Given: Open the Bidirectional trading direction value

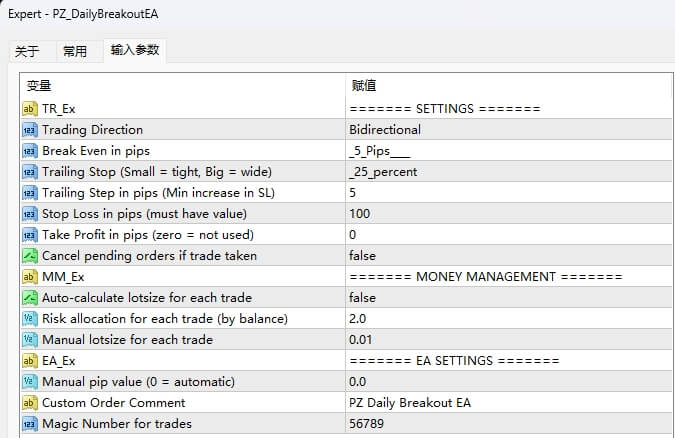Looking at the screenshot, I should point(384,129).
